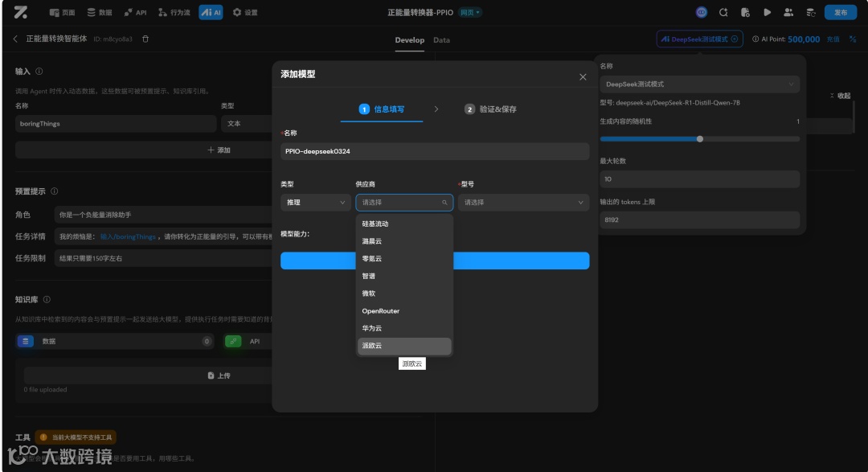Choose 智谱 from supplier list
The width and height of the screenshot is (868, 472).
click(x=404, y=276)
